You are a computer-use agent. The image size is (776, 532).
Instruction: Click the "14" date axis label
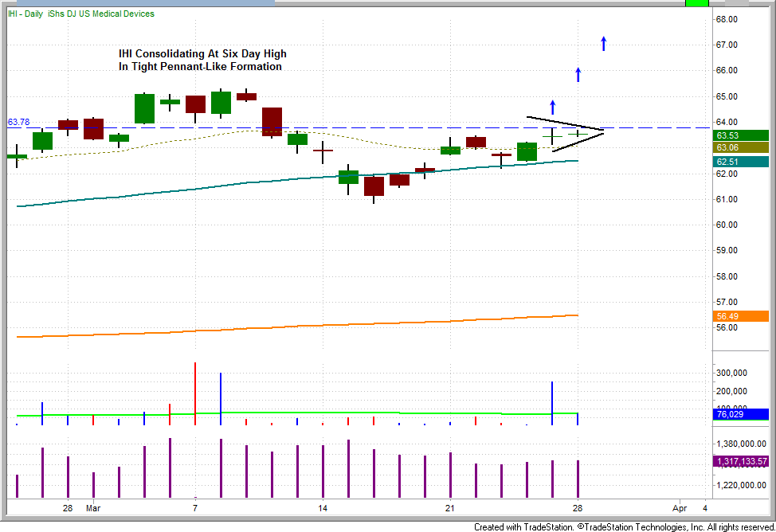[323, 508]
